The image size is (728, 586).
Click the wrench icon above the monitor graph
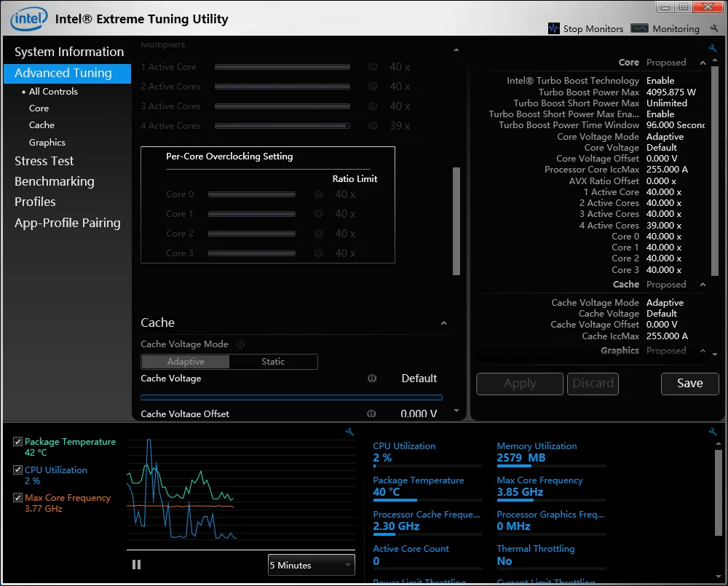point(349,432)
